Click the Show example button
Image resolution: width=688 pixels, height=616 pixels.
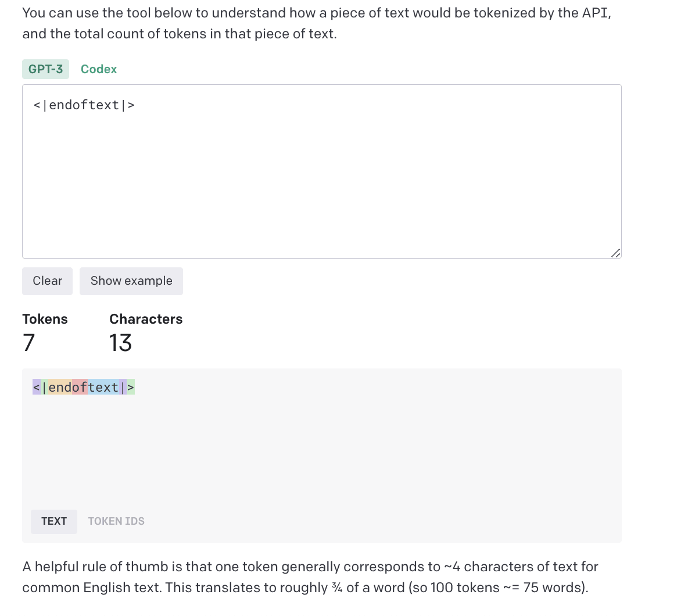point(131,281)
